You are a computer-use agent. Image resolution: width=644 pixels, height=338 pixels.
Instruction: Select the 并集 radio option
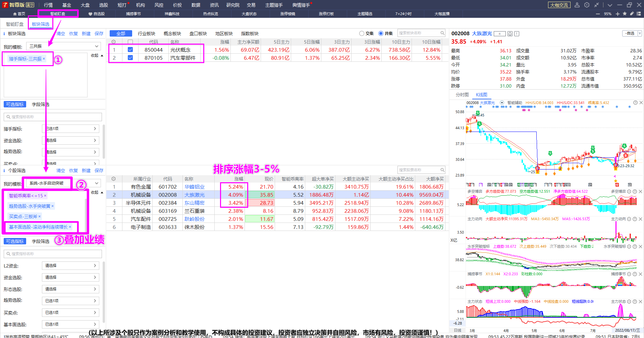tap(381, 34)
